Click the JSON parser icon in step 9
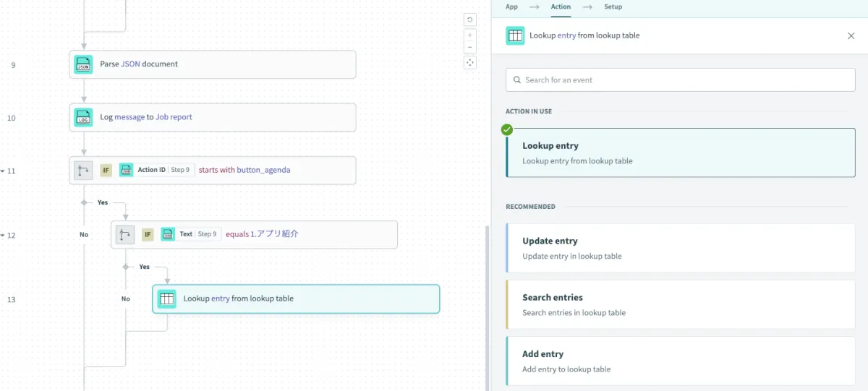Image resolution: width=868 pixels, height=391 pixels. 83,64
